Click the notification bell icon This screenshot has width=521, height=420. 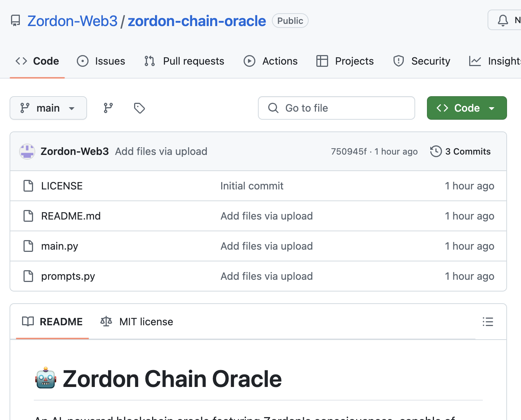pos(503,21)
